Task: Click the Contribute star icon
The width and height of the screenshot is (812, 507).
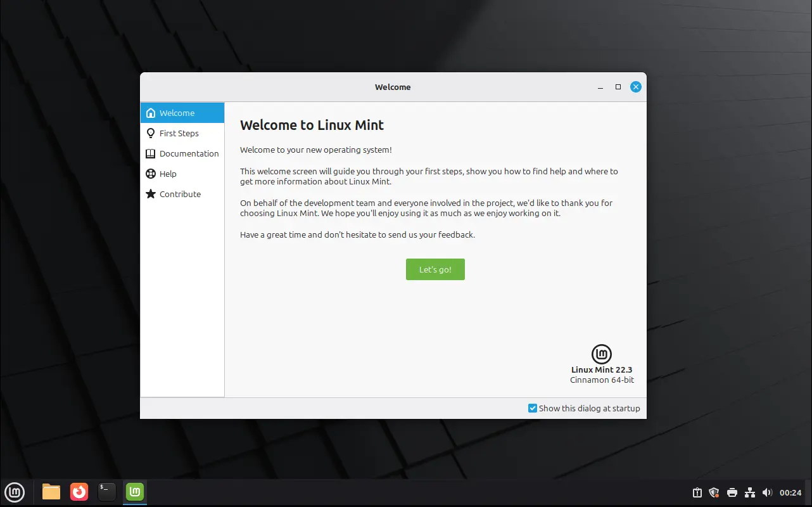Action: coord(151,194)
